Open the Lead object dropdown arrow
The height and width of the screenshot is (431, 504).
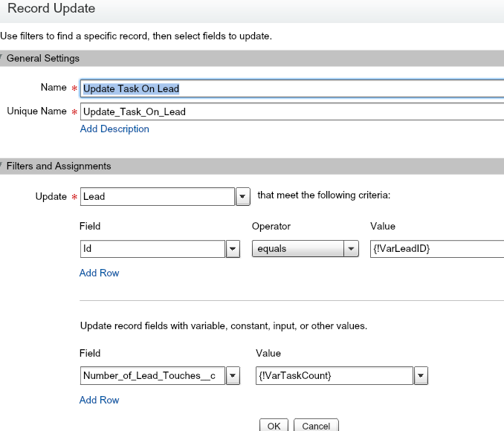pyautogui.click(x=242, y=197)
